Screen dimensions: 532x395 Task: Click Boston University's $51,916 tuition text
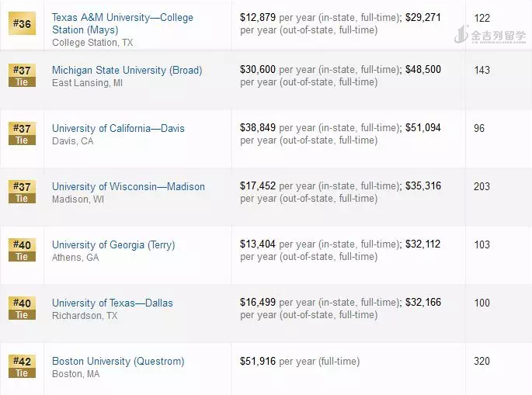pyautogui.click(x=258, y=361)
